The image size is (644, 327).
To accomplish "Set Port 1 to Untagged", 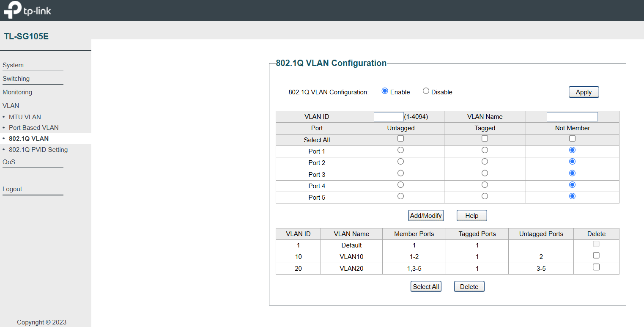I will tap(401, 150).
